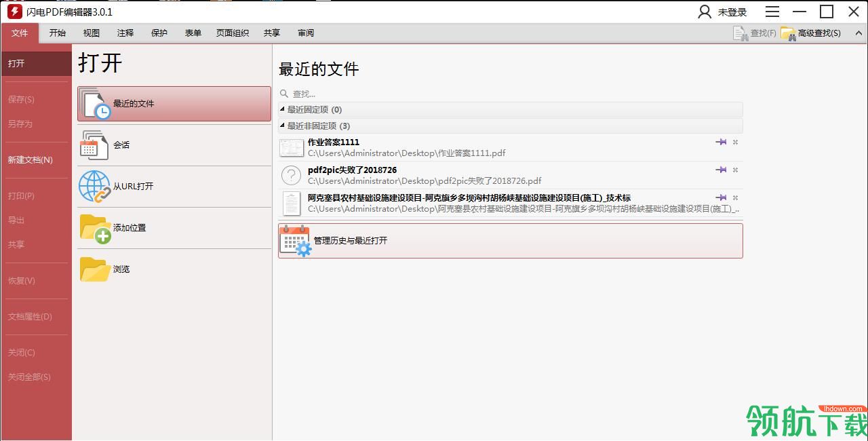This screenshot has height=441, width=868.
Task: Click the 添加位置 folder-plus icon
Action: 96,229
